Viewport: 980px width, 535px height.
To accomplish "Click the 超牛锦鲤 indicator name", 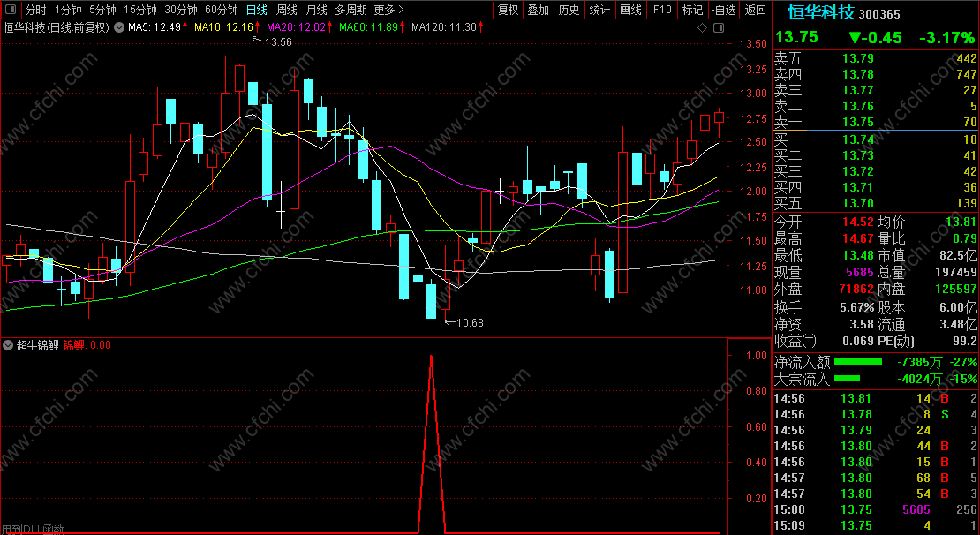I will click(x=37, y=345).
